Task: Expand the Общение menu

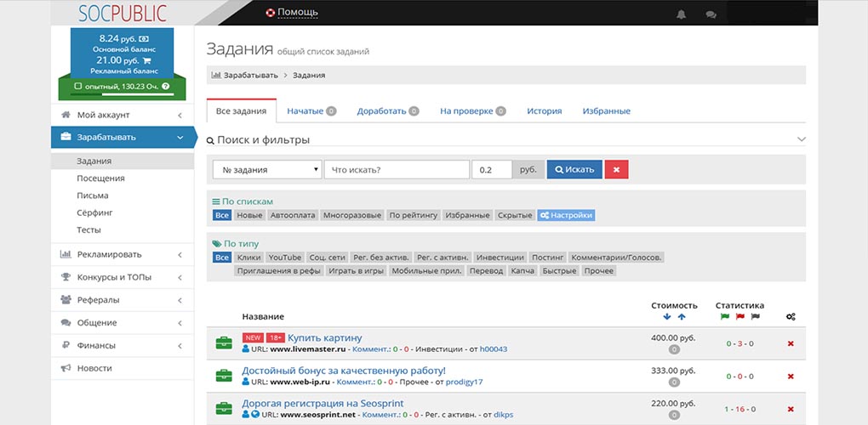Action: 180,322
